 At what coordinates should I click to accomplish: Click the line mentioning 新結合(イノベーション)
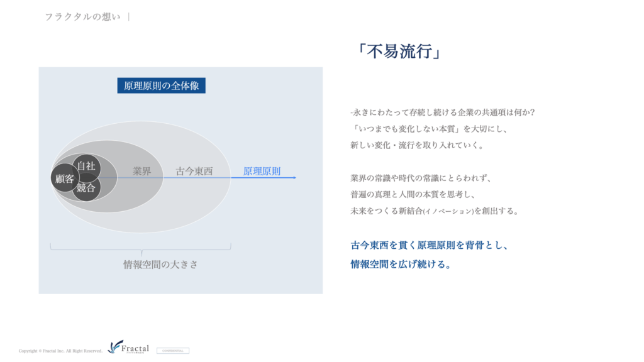point(435,211)
